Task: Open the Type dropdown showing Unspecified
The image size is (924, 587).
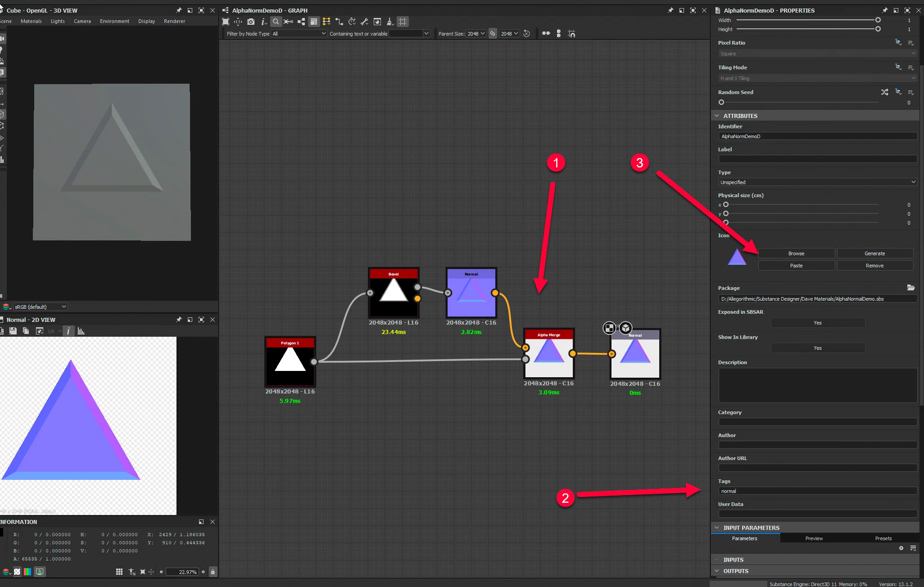Action: point(817,182)
